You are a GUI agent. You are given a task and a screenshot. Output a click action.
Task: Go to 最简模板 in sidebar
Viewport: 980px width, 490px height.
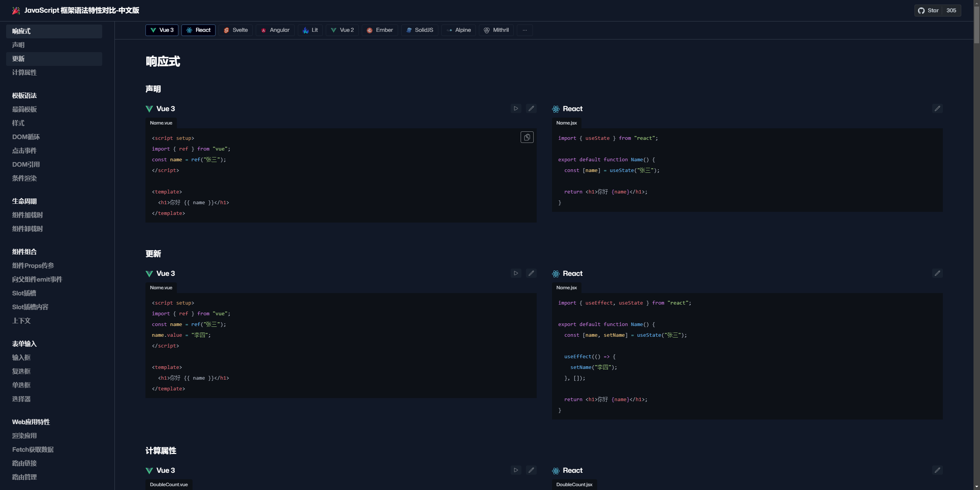click(x=54, y=109)
